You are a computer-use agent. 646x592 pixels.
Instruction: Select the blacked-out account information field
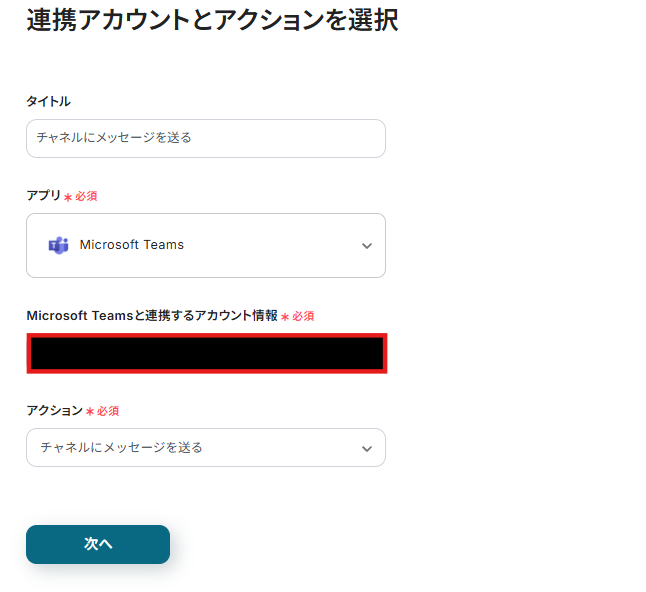[206, 354]
